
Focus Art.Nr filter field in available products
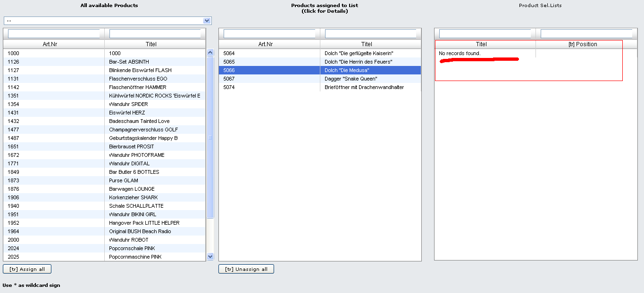tap(54, 34)
